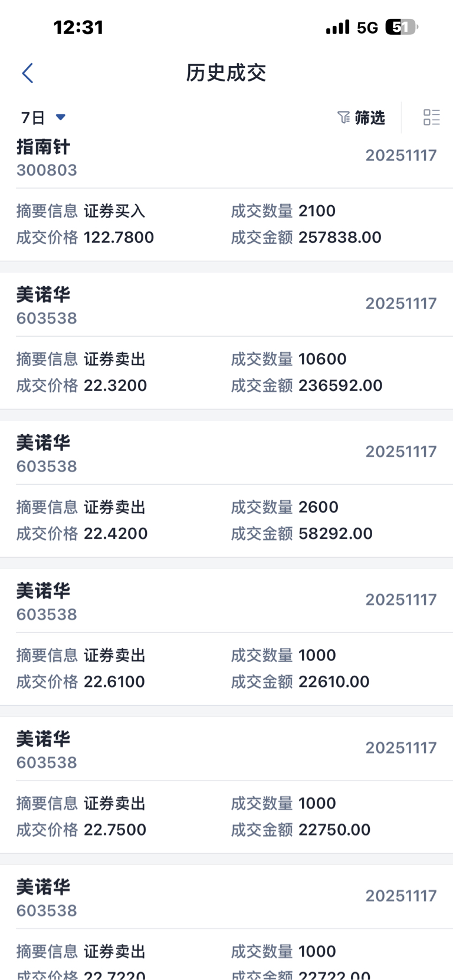Tap the back arrow icon
453x980 pixels.
tap(28, 73)
